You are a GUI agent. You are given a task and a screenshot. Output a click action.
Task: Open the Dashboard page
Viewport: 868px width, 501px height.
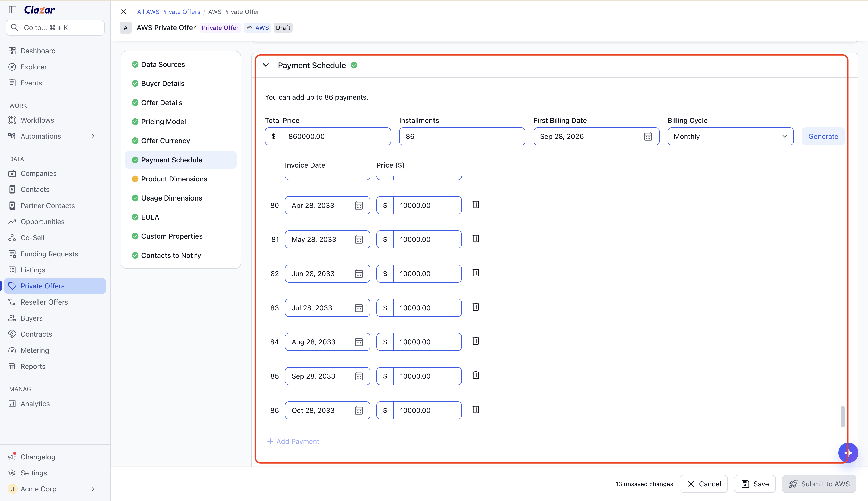pyautogui.click(x=55, y=51)
